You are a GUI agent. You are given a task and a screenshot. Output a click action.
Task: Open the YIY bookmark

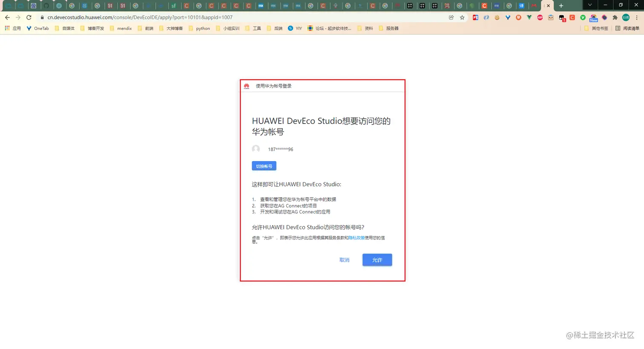pos(295,28)
